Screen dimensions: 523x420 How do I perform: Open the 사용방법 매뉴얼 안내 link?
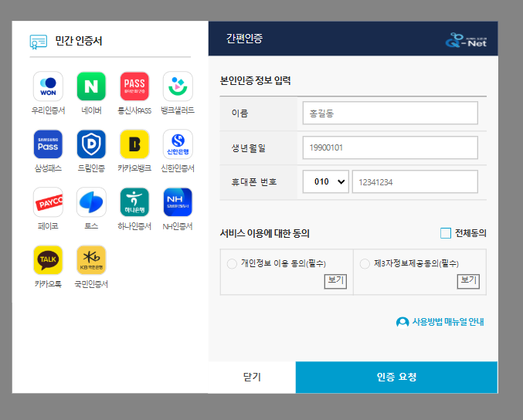(x=447, y=322)
